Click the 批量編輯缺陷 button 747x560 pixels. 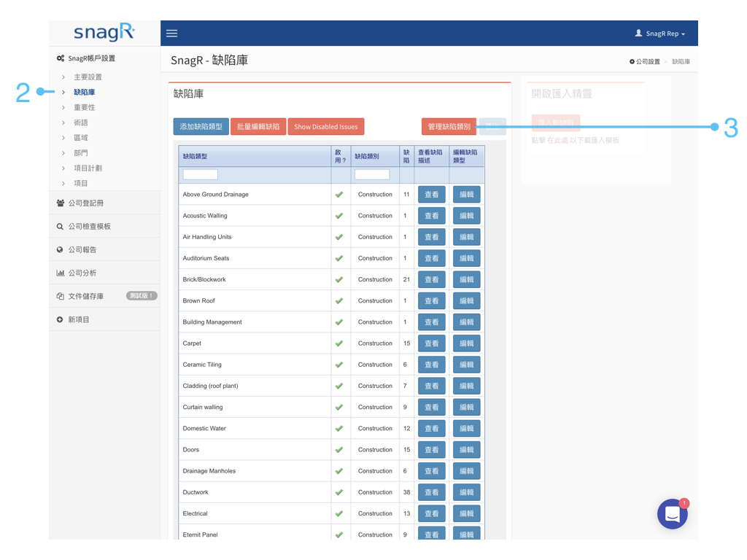coord(258,127)
